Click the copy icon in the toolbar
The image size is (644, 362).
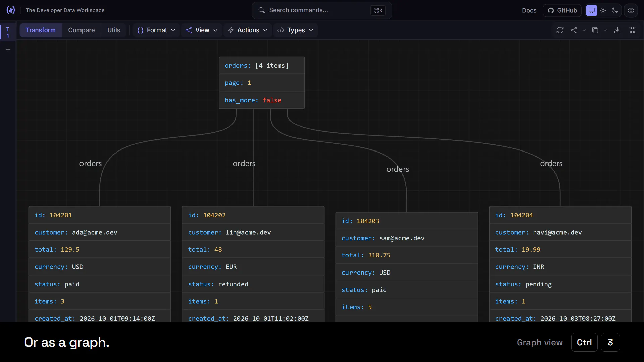595,30
